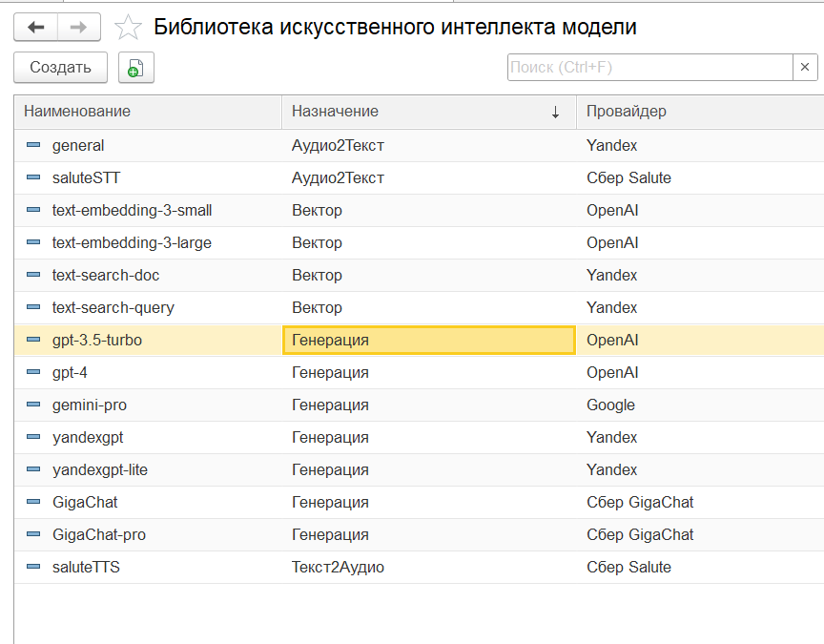Add page to favorites with star icon
This screenshot has width=824, height=644.
127,28
